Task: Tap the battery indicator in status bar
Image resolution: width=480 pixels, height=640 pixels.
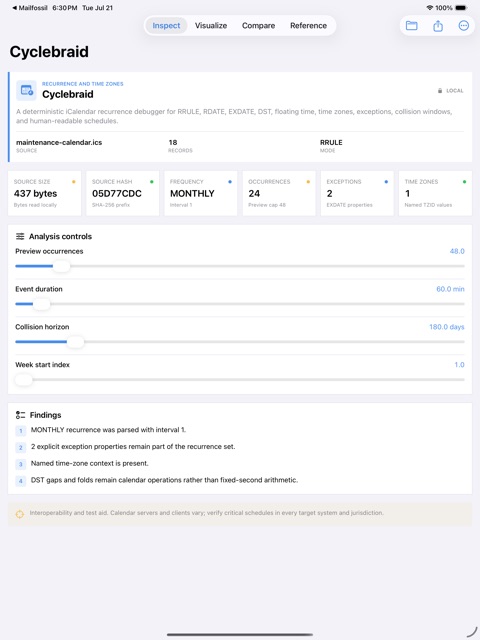Action: [x=461, y=8]
